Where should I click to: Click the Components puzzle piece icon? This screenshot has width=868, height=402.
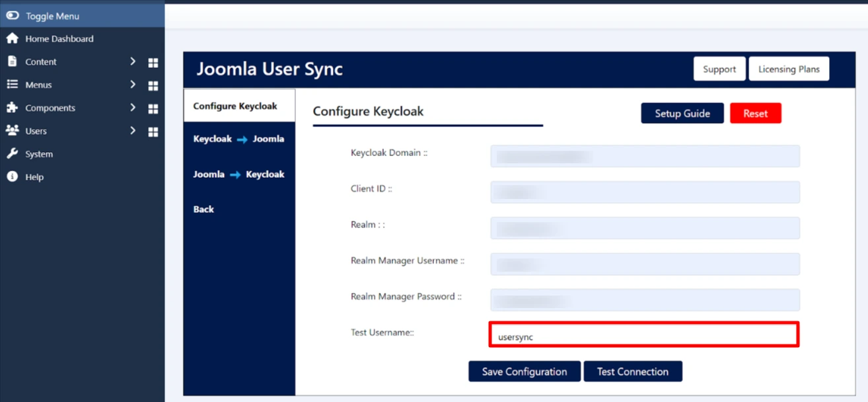pos(12,108)
